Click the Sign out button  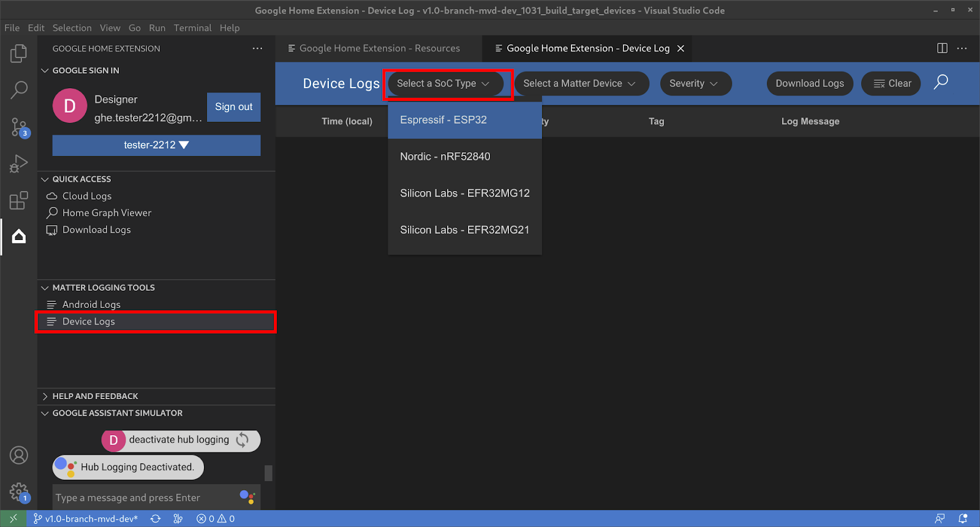pos(233,107)
